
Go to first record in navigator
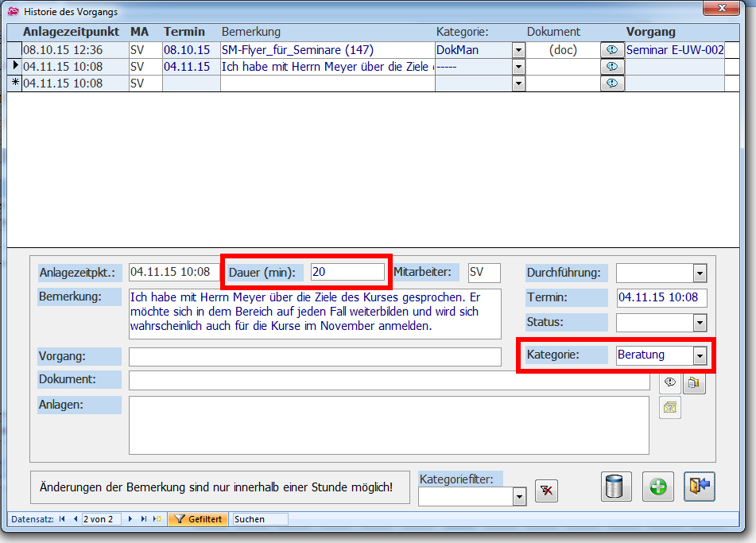[x=62, y=519]
